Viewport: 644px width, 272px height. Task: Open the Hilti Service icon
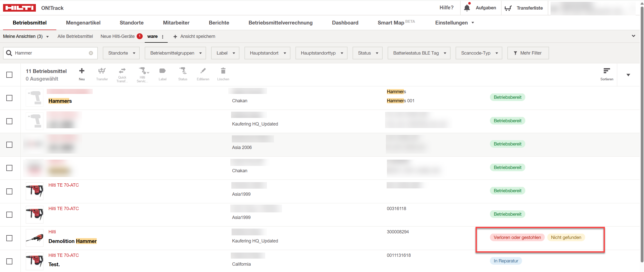click(x=144, y=70)
